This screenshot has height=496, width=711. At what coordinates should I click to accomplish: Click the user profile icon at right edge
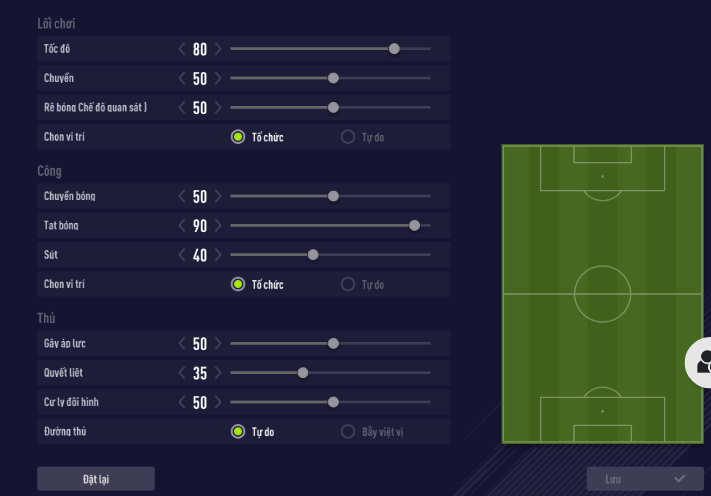pyautogui.click(x=704, y=362)
